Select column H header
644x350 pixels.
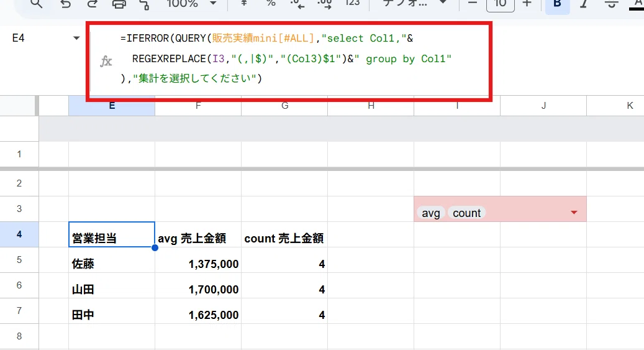click(371, 106)
